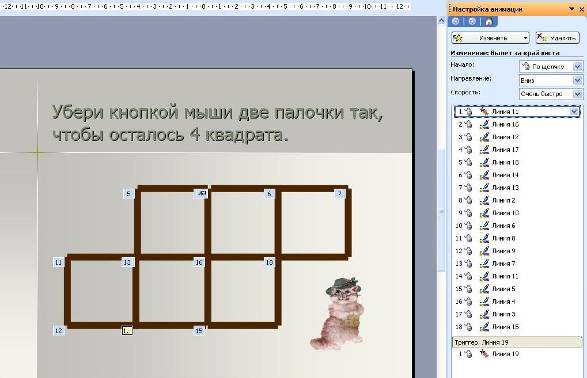
Task: Click the effect icon in animation row 2
Action: (x=484, y=124)
